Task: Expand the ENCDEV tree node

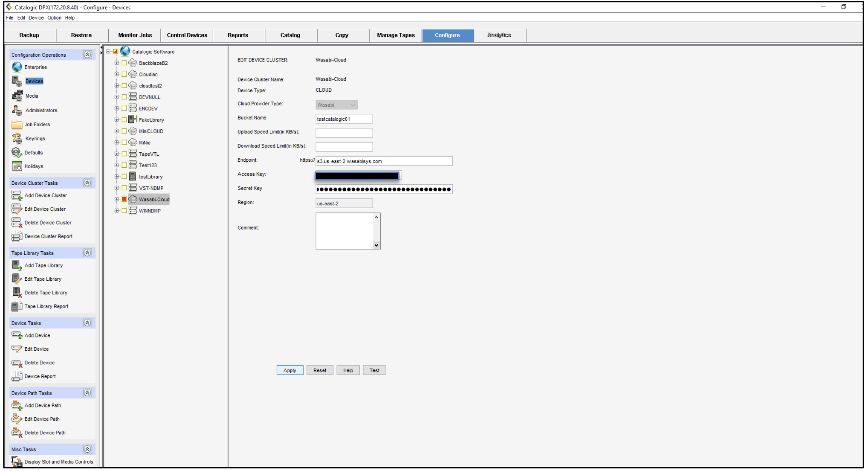Action: (116, 108)
